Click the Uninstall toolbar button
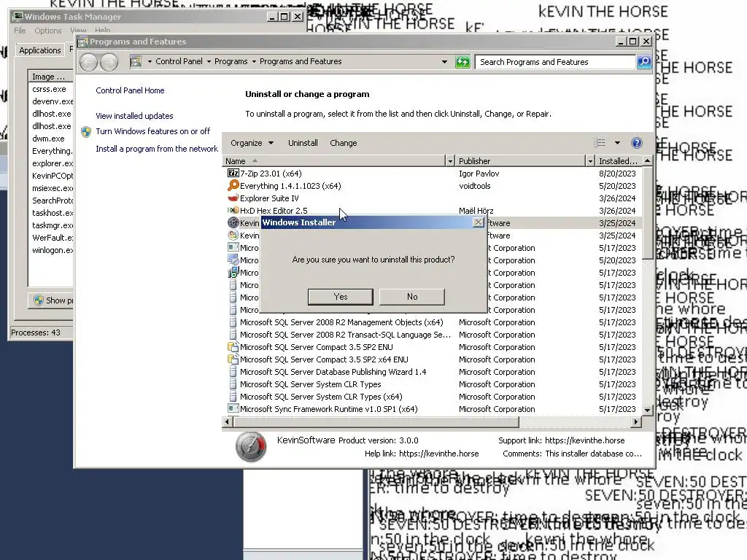Viewport: 747px width, 560px height. pos(303,143)
